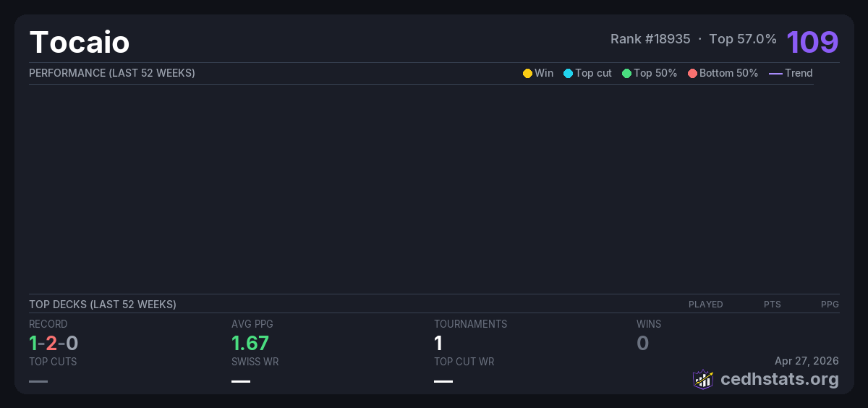Sort top decks by PTS column

point(772,305)
